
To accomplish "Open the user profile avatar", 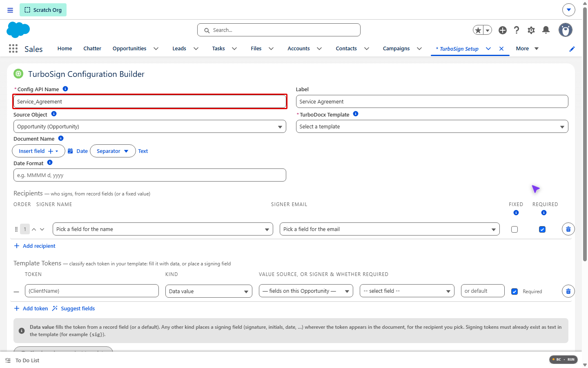I will (x=566, y=30).
